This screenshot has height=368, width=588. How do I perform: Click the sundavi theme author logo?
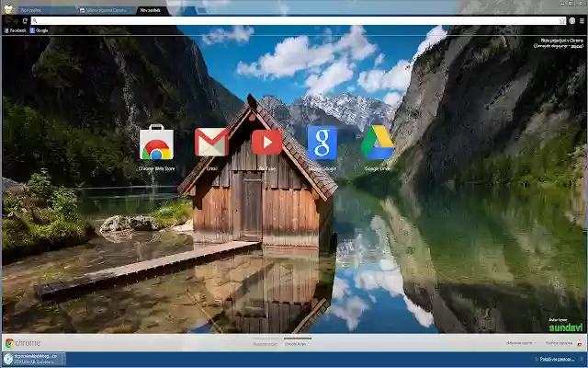pyautogui.click(x=566, y=326)
